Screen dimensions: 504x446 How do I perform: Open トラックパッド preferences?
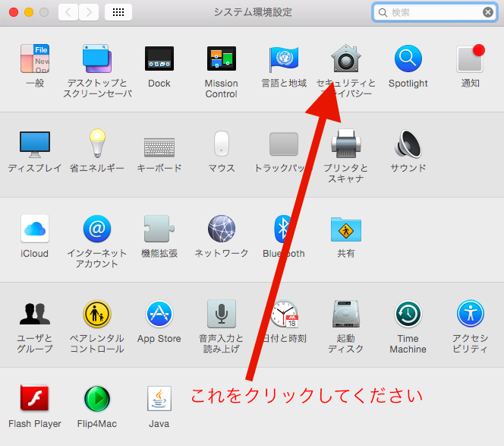tap(284, 144)
